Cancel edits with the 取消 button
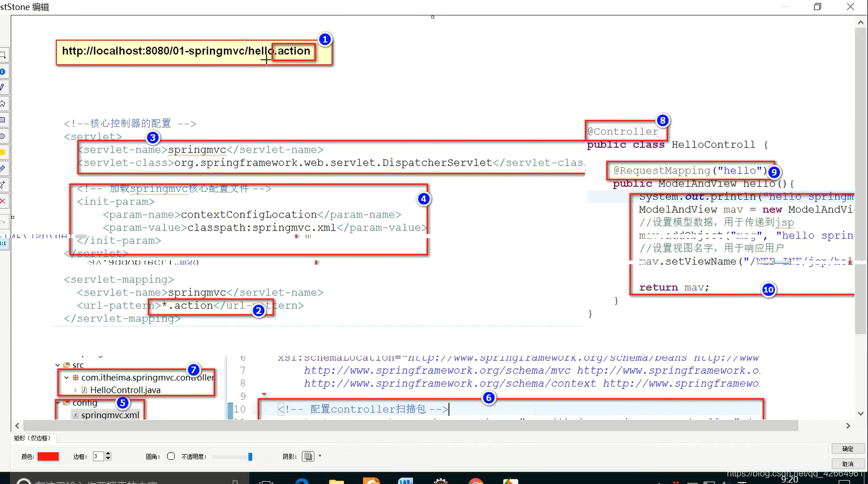The image size is (868, 484). tap(848, 464)
